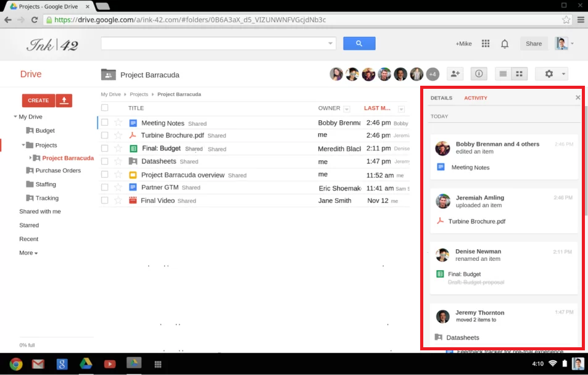The image size is (588, 375).
Task: Switch to grid view
Action: [520, 74]
